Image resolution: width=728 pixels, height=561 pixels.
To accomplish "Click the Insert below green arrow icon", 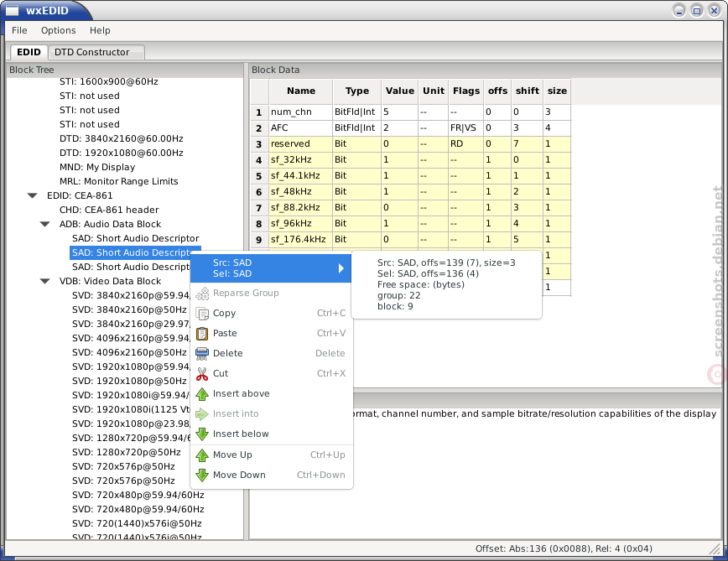I will coord(202,434).
